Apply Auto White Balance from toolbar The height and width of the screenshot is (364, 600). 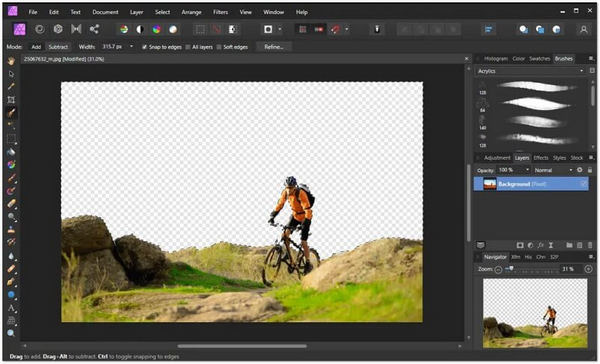point(173,29)
